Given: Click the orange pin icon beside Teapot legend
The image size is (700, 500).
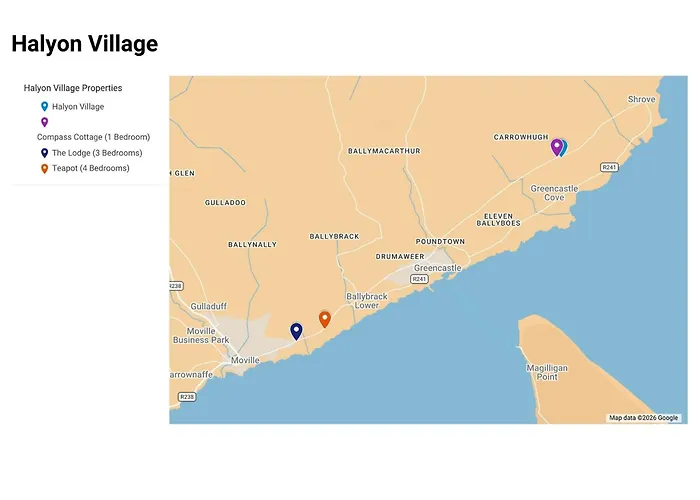Looking at the screenshot, I should (45, 169).
